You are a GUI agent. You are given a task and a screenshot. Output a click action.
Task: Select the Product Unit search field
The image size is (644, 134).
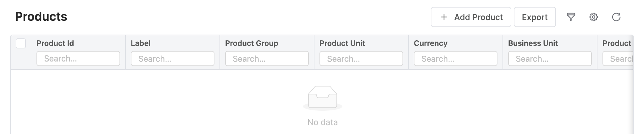pos(361,59)
